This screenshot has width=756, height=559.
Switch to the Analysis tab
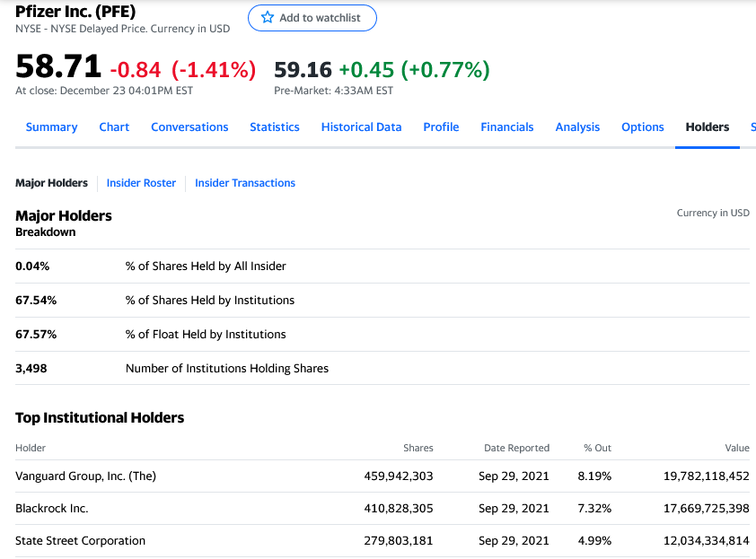click(x=577, y=127)
